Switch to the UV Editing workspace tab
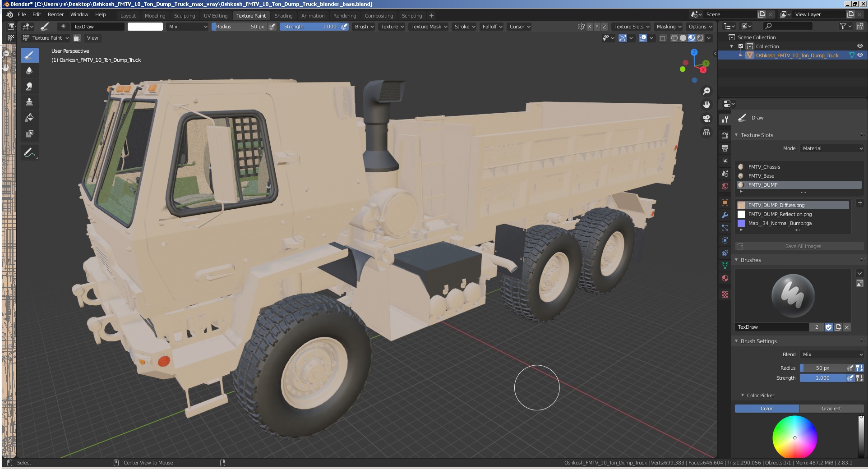The image size is (868, 469). coord(216,16)
